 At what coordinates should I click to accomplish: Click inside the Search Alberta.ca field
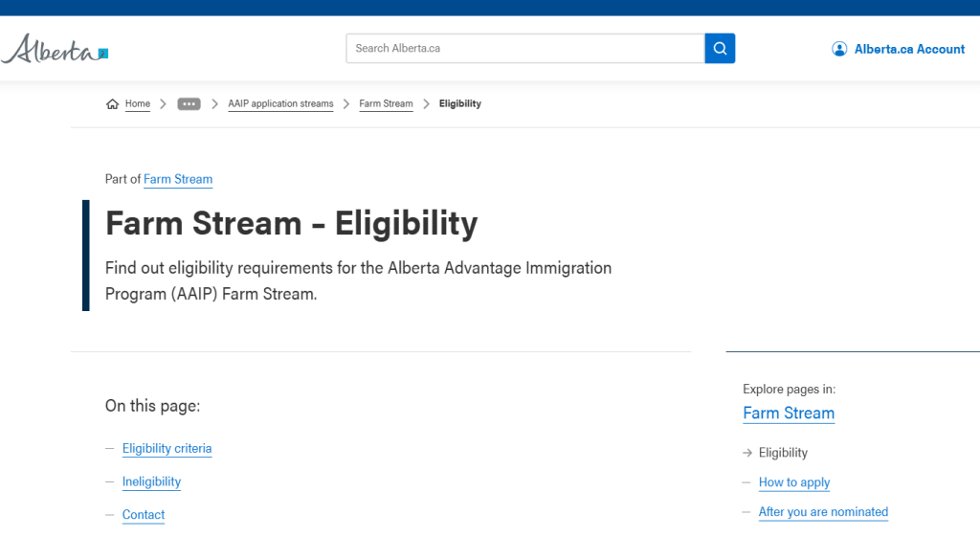(x=524, y=49)
